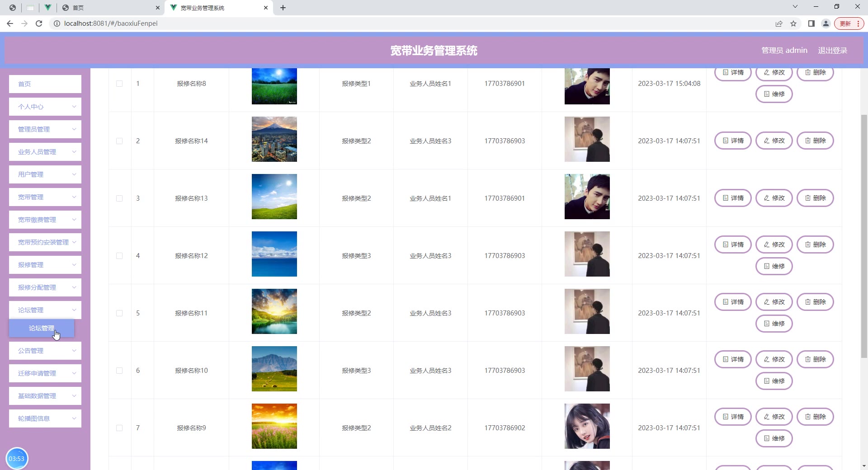868x470 pixels.
Task: Open 首页 in the sidebar
Action: [45, 84]
